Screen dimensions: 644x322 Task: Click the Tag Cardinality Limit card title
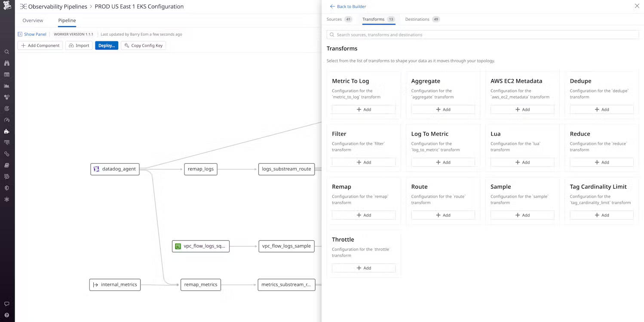tap(598, 187)
